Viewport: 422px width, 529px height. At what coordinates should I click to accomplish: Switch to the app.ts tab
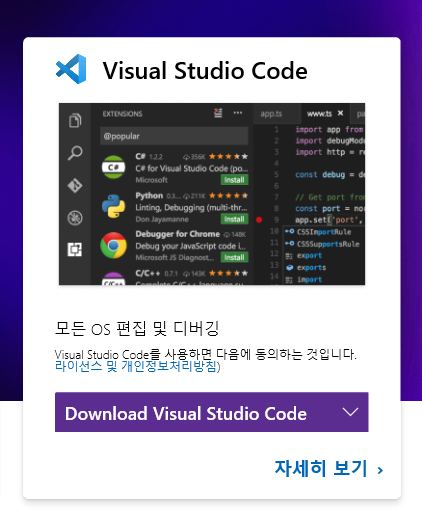coord(271,114)
